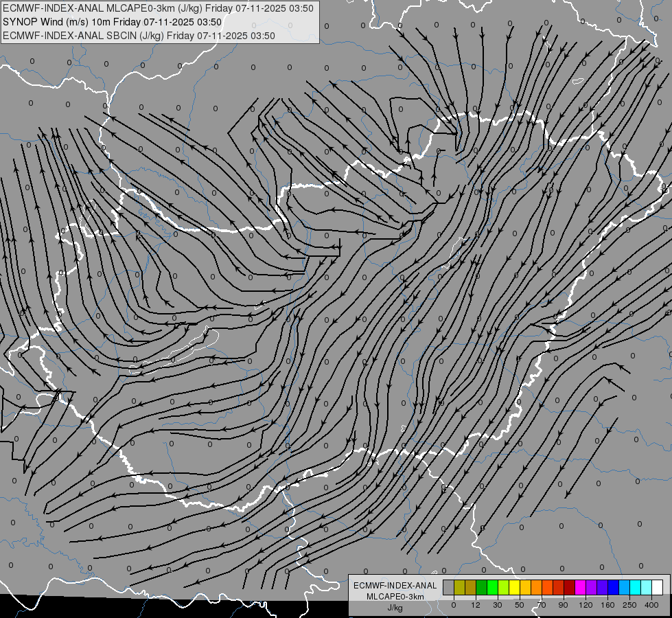Viewport: 672px width, 618px height.
Task: Click the dark green legend swatch
Action: (482, 588)
